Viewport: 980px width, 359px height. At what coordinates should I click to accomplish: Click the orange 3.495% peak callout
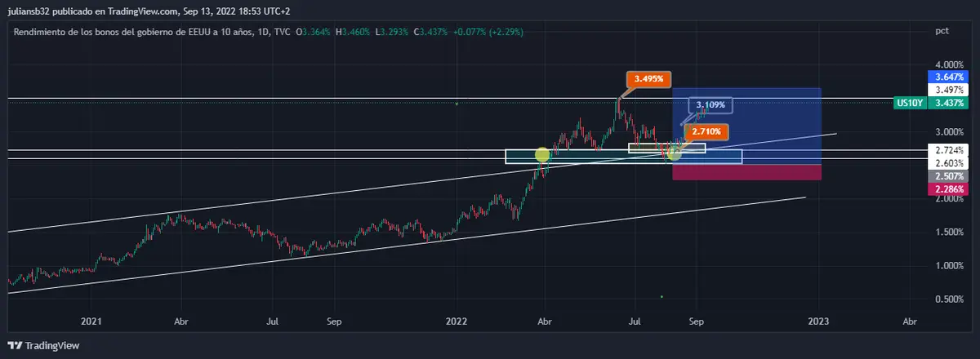point(649,79)
